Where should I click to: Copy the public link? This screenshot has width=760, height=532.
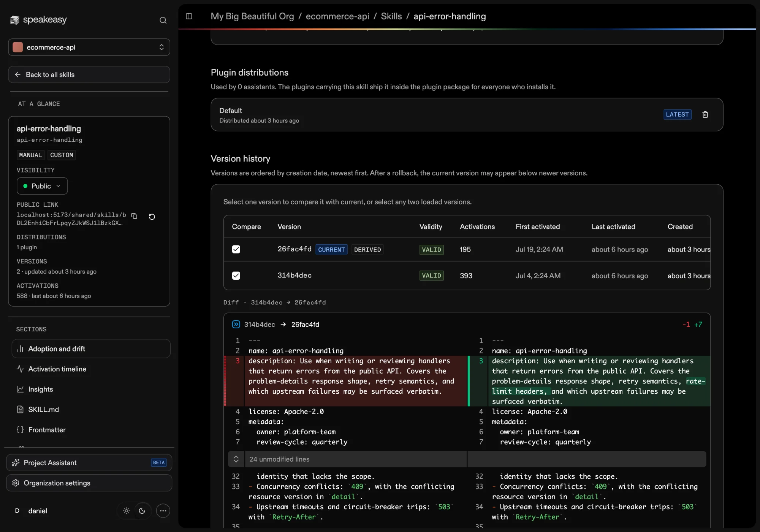click(134, 216)
